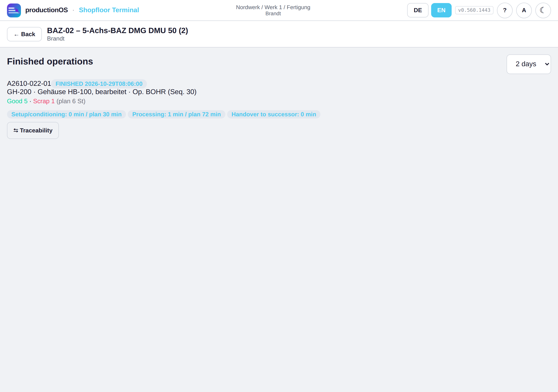Click Nordwerk / Werk 1 / Fertigung breadcrumb
This screenshot has height=392, width=558.
pyautogui.click(x=273, y=7)
